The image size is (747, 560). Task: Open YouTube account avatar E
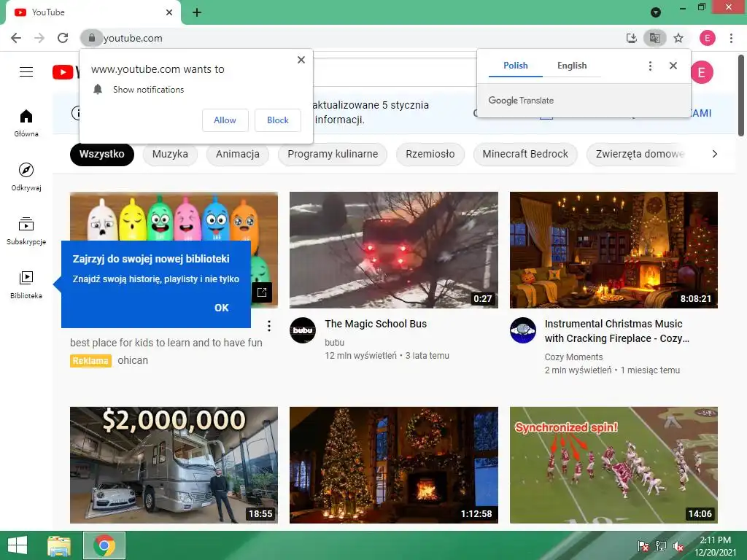pos(701,72)
